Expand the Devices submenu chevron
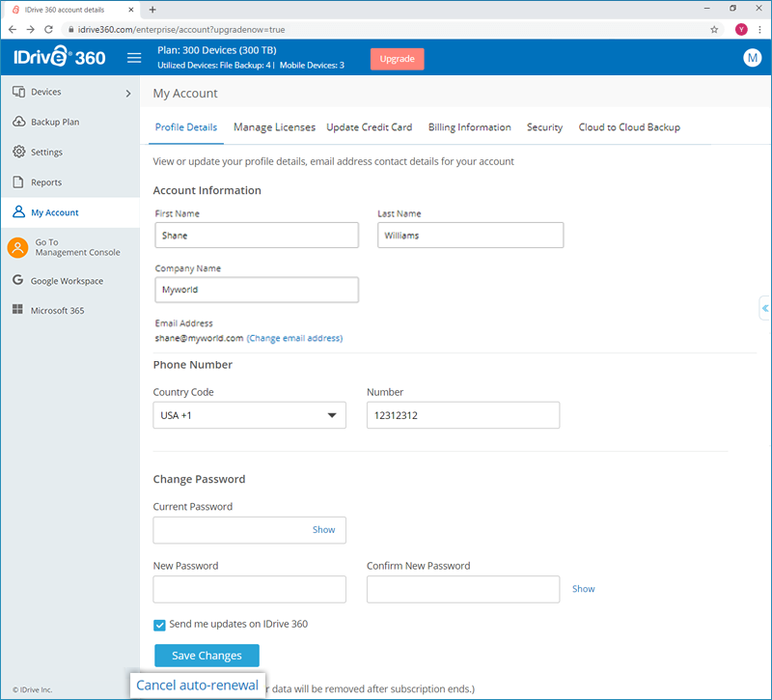 pyautogui.click(x=128, y=93)
